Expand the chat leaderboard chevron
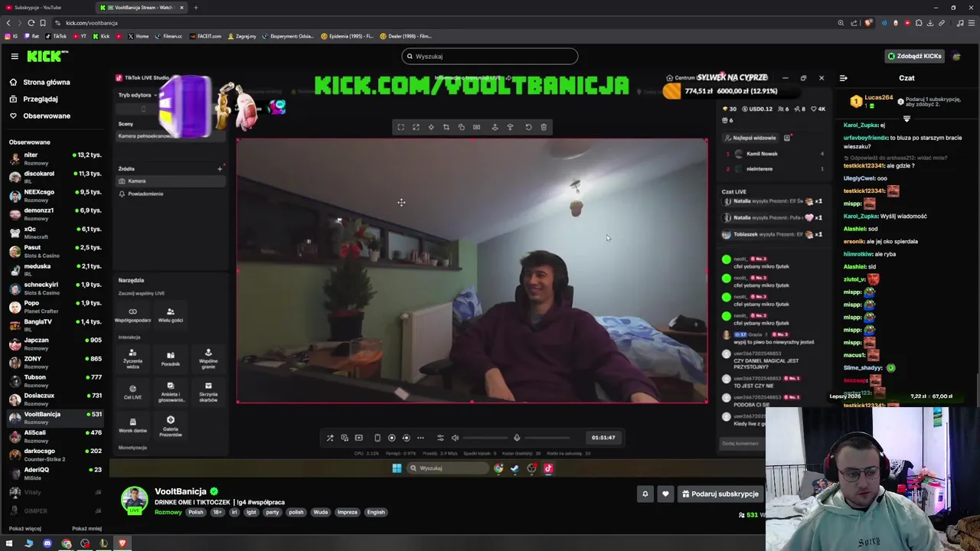This screenshot has height=551, width=980. pos(906,119)
